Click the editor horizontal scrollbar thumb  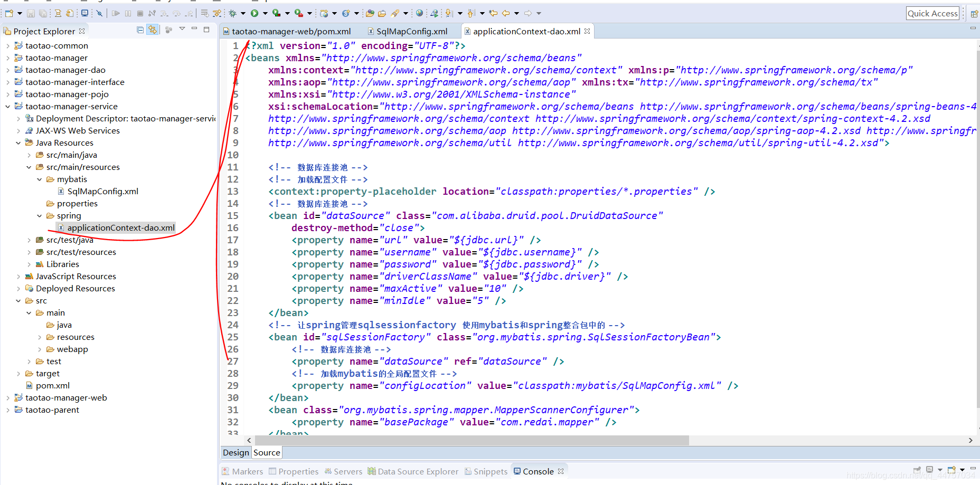pos(472,440)
